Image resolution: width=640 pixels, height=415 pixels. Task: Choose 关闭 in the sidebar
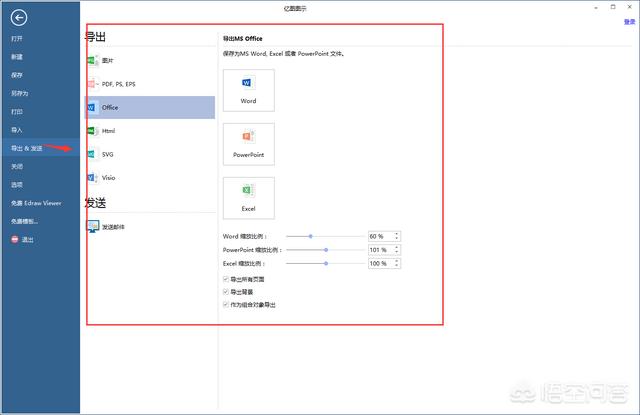coord(17,166)
